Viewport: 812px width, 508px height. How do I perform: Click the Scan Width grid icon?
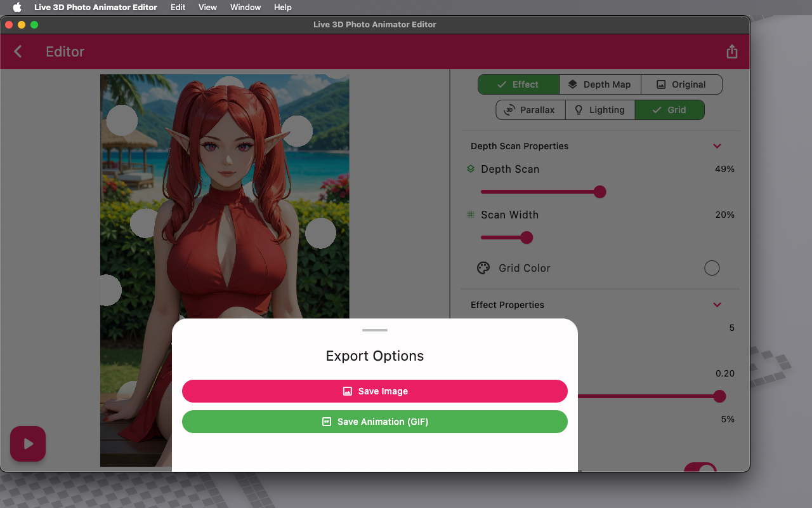point(471,215)
